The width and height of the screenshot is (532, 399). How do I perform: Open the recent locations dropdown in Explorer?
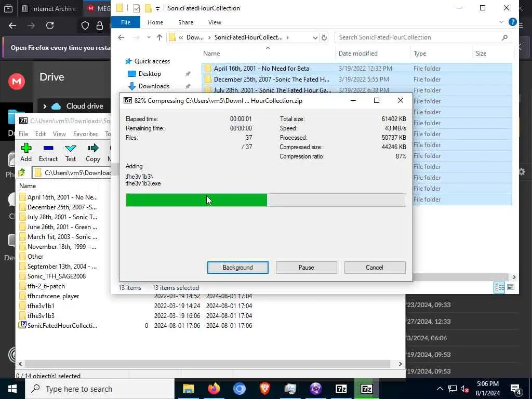tap(149, 37)
